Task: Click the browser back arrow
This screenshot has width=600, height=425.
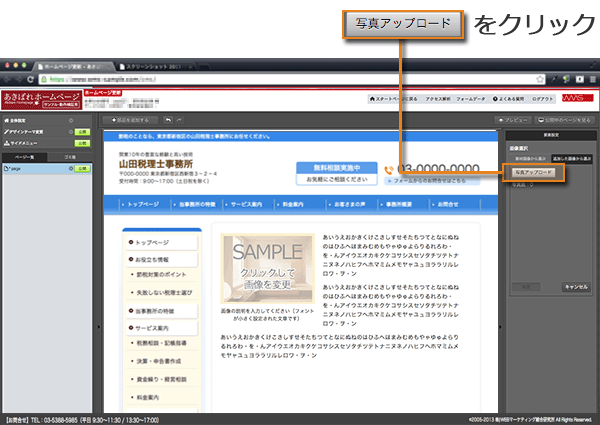Action: (x=10, y=77)
